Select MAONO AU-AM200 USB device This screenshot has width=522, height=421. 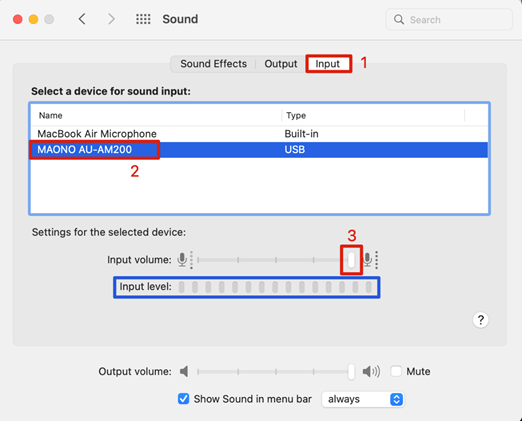click(259, 150)
